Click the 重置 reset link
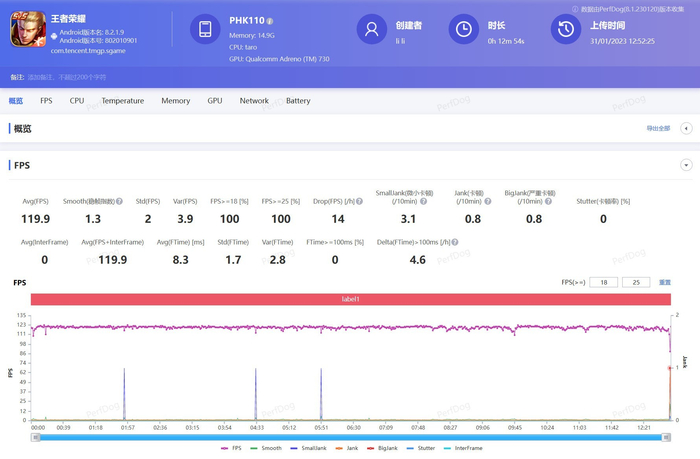This screenshot has width=700, height=459. (x=665, y=282)
